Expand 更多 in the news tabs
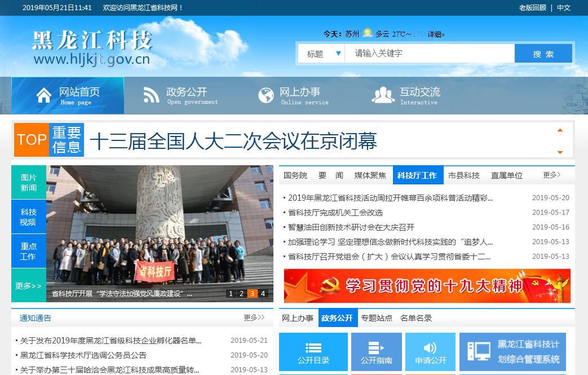588x375 pixels. [551, 175]
